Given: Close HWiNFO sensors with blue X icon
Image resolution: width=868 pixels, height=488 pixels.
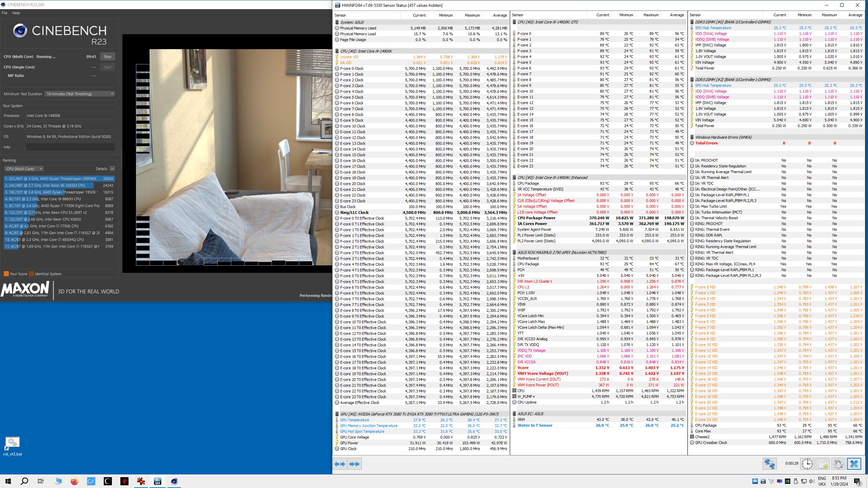Looking at the screenshot, I should coord(854,464).
